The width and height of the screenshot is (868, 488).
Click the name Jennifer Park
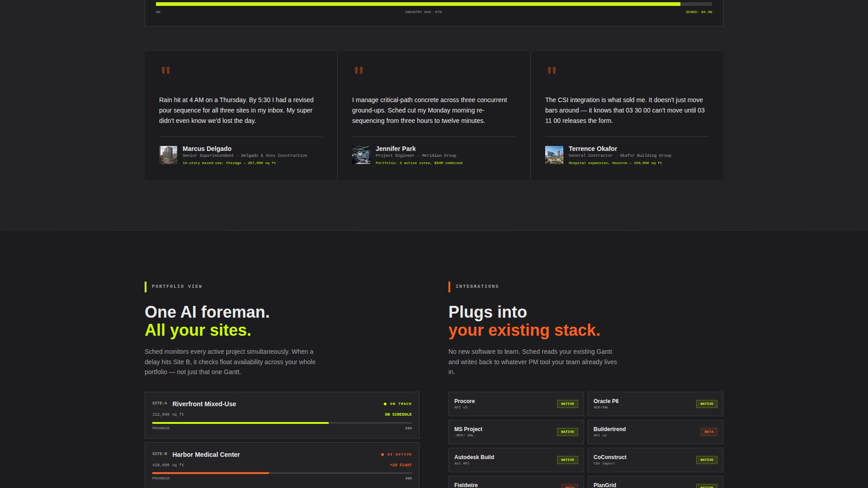[396, 149]
